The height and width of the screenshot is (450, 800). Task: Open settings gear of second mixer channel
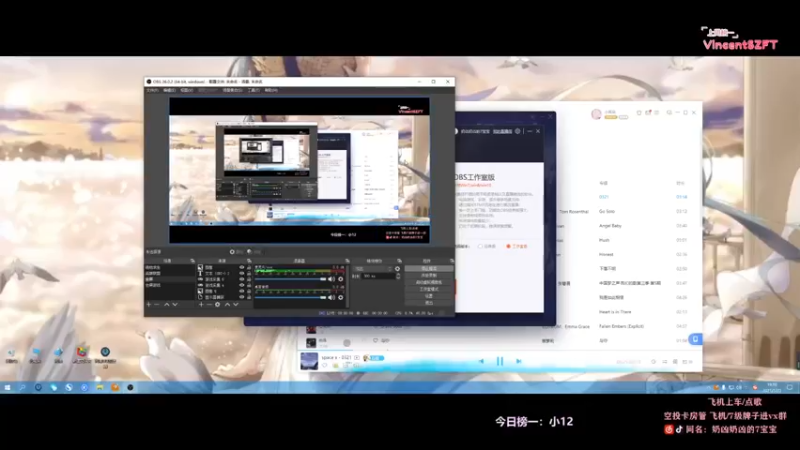click(x=341, y=297)
